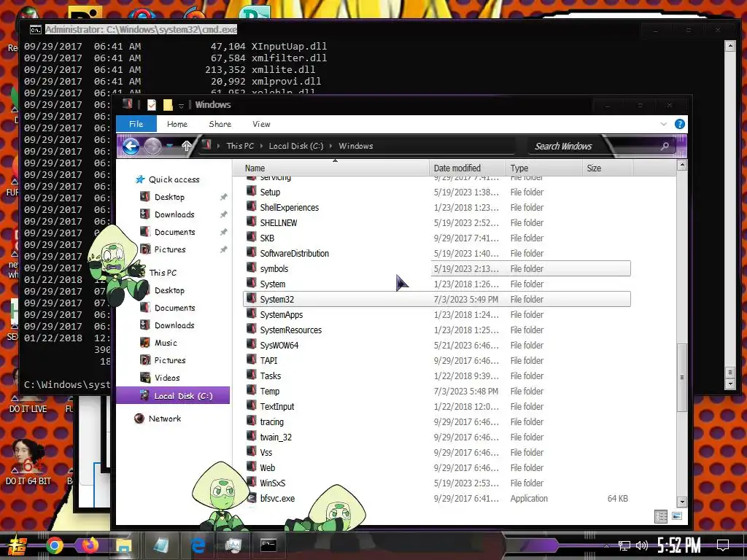Sort by Date modified column header
This screenshot has width=747, height=560.
(468, 168)
